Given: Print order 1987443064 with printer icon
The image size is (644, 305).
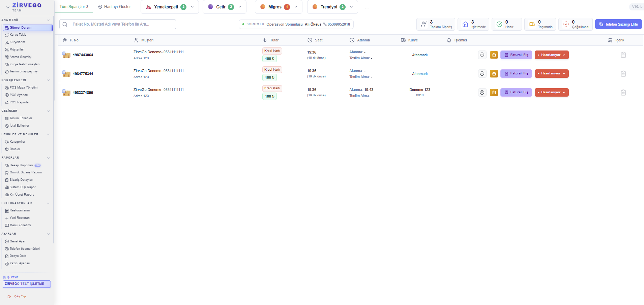Looking at the screenshot, I should pos(482,55).
